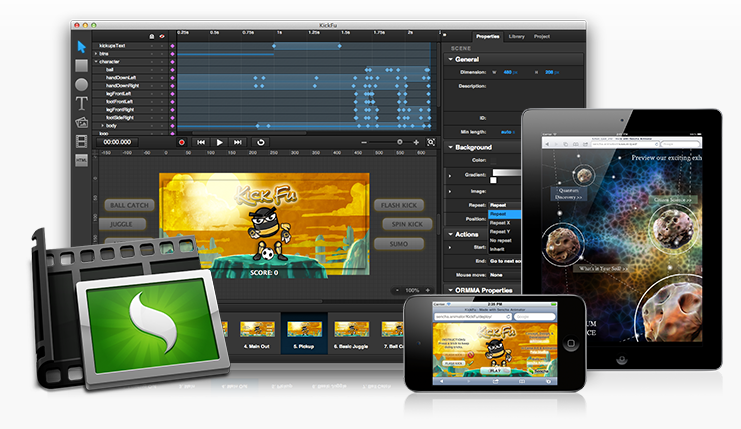Click the FLASH KICK button
The height and width of the screenshot is (429, 741).
point(399,205)
